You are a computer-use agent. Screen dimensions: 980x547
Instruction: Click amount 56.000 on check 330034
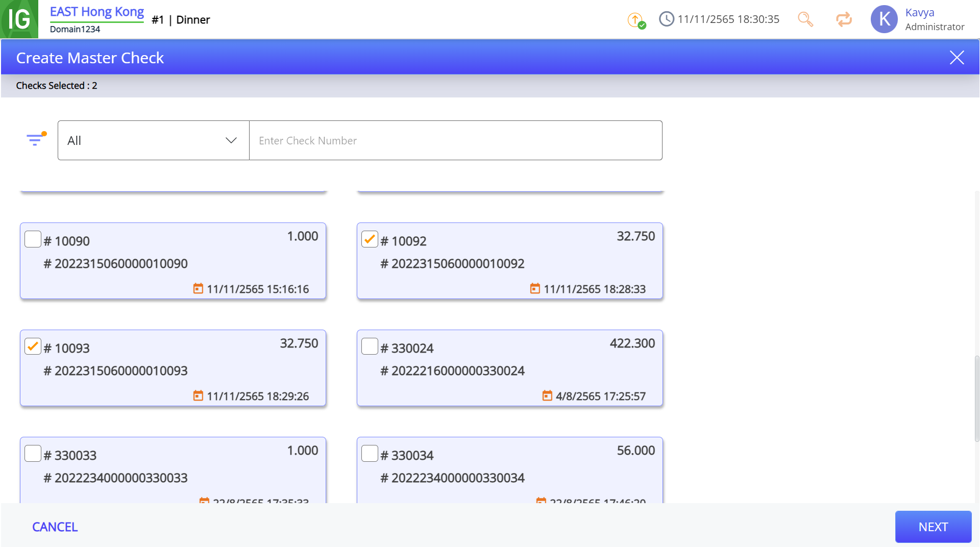635,451
